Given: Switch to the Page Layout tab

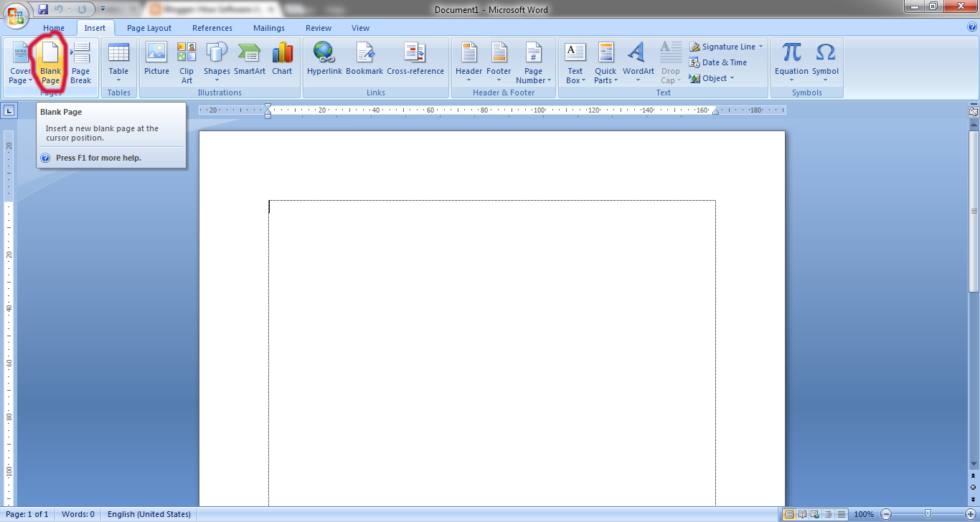Looking at the screenshot, I should coord(149,27).
